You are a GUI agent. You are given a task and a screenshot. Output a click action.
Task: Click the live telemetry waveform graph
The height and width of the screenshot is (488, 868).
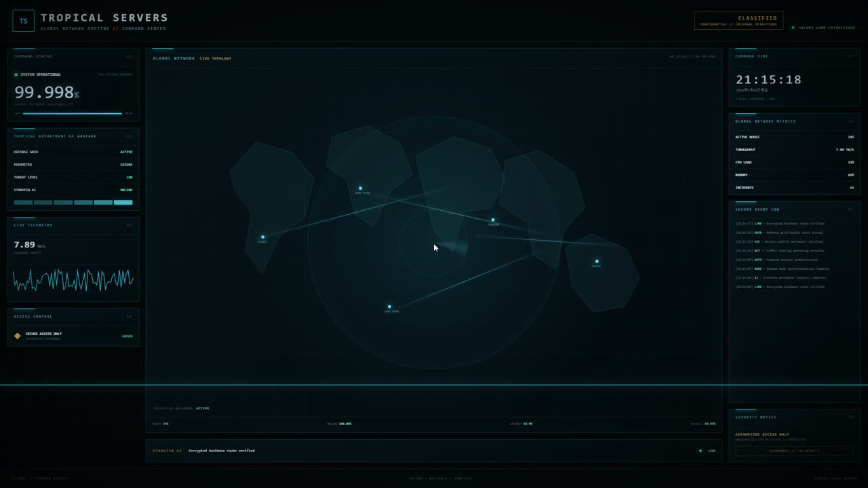73,279
